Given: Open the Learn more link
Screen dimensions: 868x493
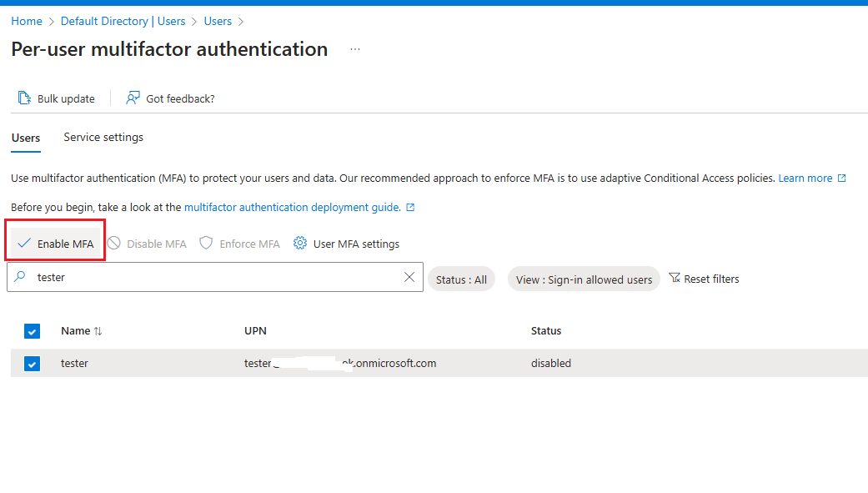Looking at the screenshot, I should [805, 179].
